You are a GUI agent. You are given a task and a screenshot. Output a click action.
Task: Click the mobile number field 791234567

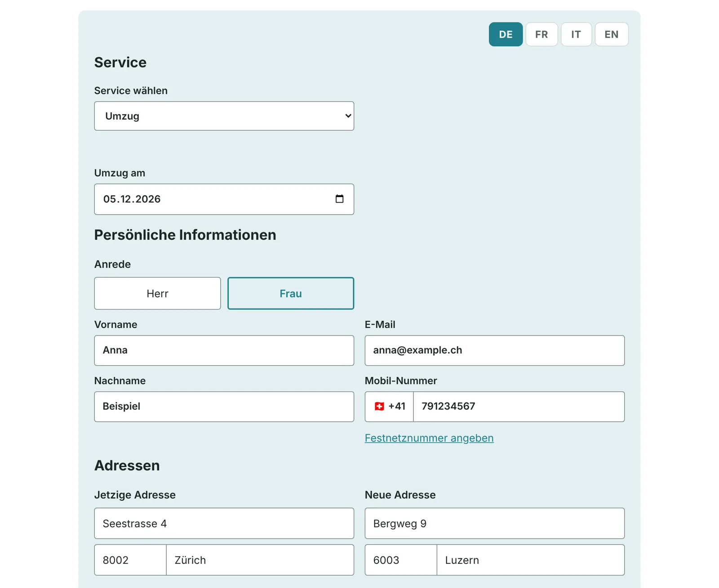point(519,407)
